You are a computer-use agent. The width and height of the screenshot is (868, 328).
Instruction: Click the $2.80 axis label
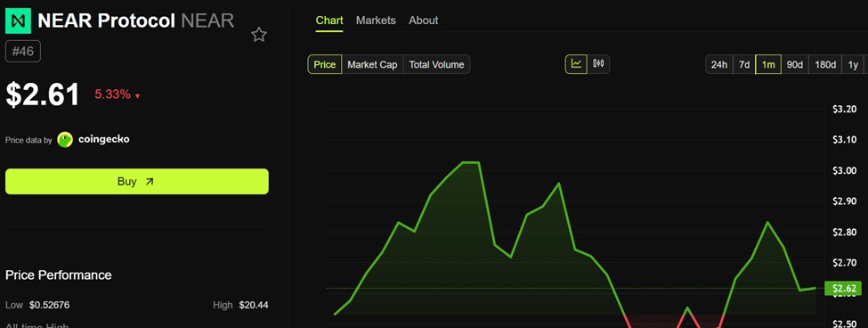(844, 232)
